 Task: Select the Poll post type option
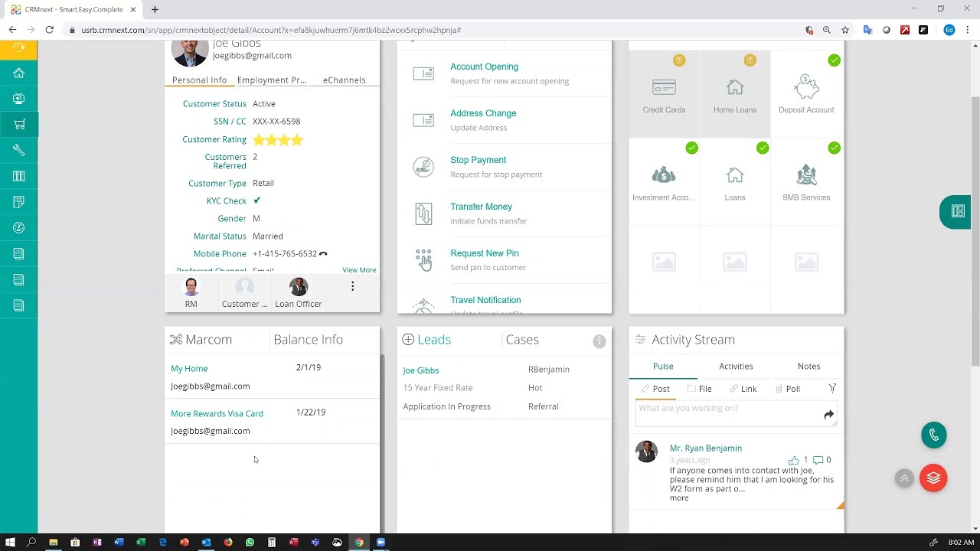pos(787,389)
